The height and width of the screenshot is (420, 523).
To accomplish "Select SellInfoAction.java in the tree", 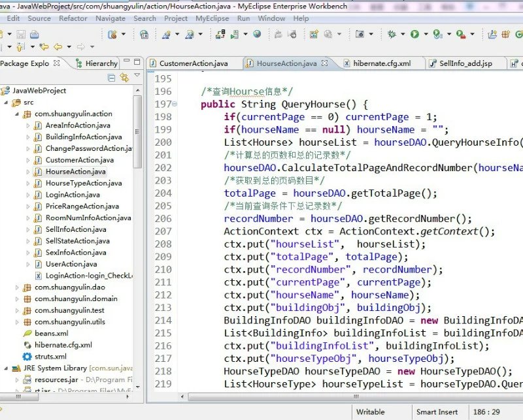I will [76, 229].
